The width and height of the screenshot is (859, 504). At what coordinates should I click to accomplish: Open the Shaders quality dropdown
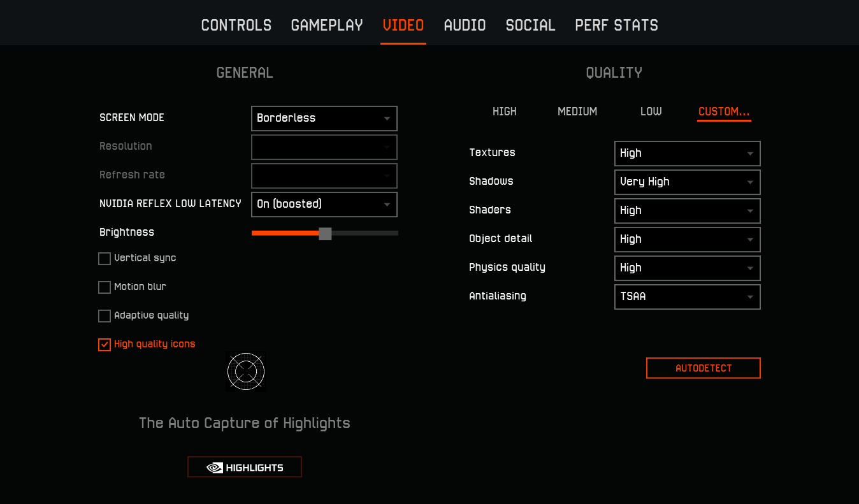coord(688,211)
